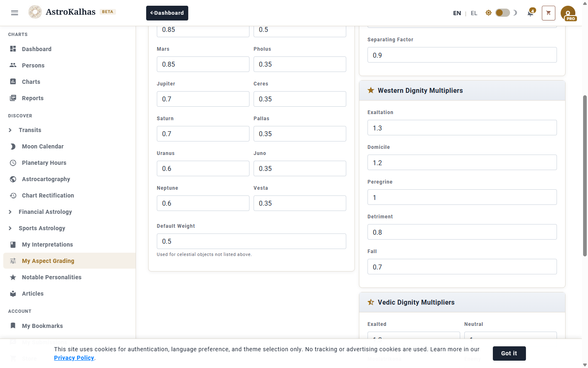Expand the Sports Astrology submenu

pyautogui.click(x=10, y=228)
